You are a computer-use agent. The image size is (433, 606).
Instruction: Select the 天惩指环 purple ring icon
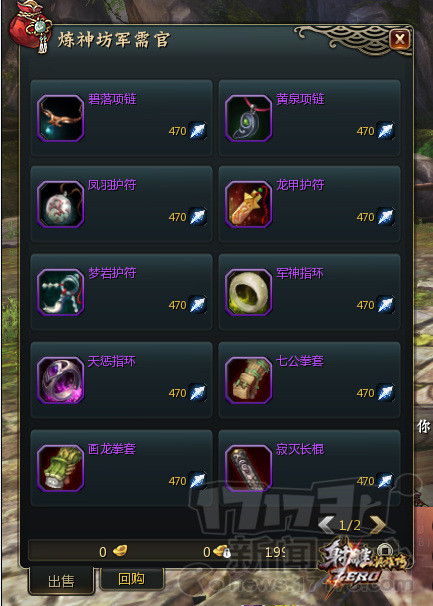(61, 380)
